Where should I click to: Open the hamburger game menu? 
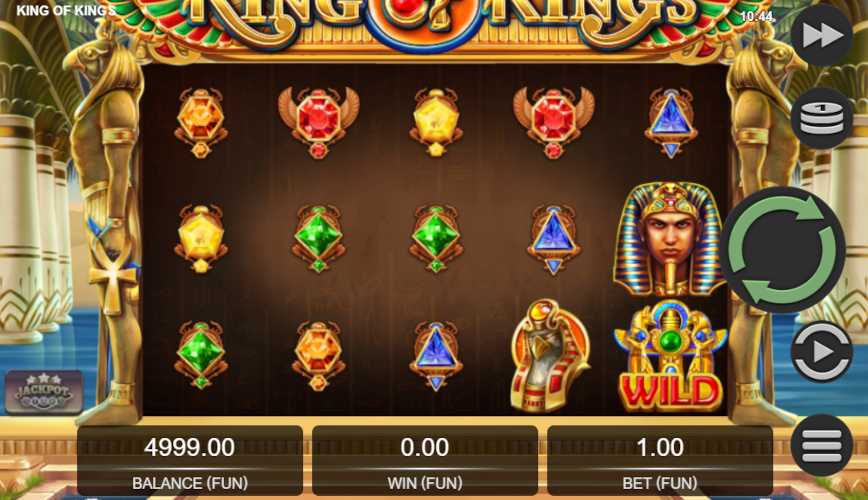click(822, 445)
